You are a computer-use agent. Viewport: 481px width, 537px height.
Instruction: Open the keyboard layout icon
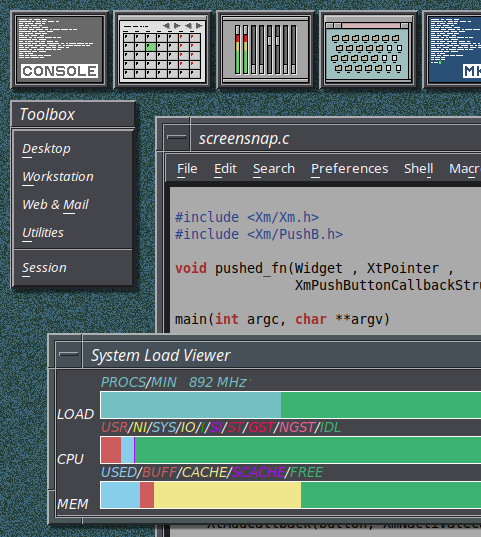[x=368, y=49]
